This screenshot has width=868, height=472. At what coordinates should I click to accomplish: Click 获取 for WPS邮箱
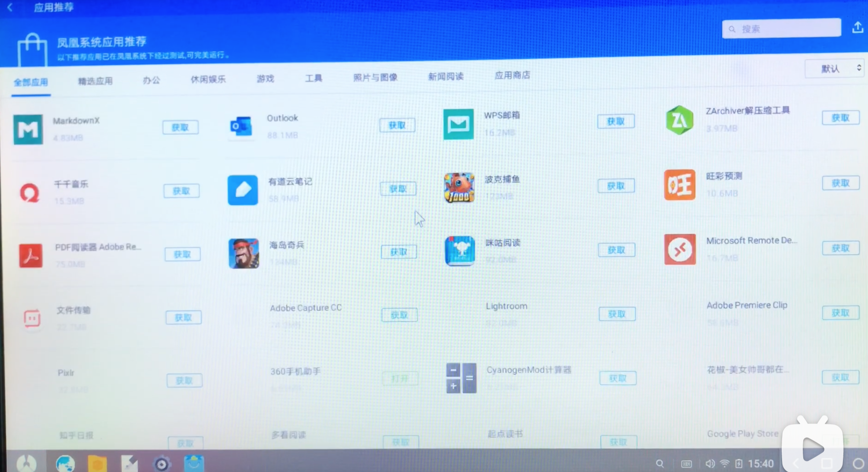616,121
